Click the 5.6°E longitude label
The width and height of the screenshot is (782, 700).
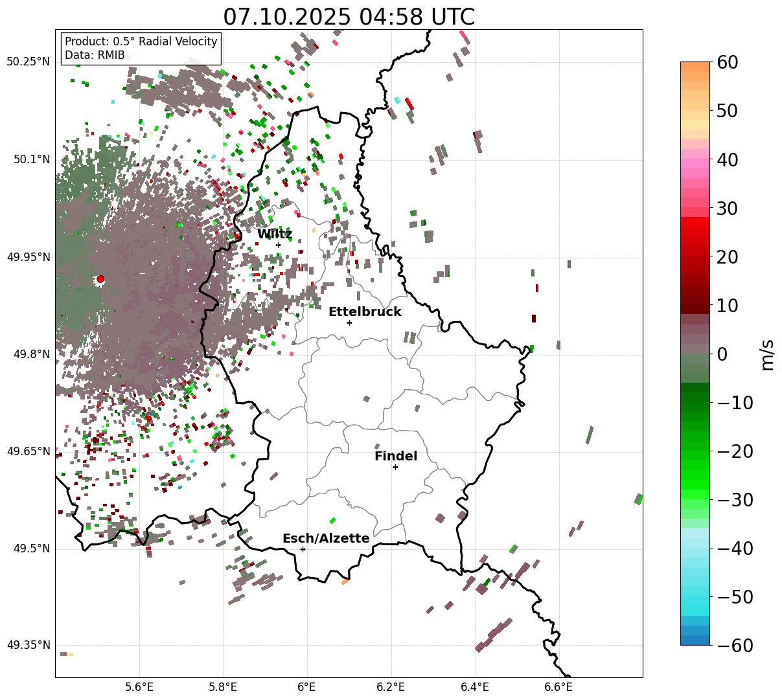(x=139, y=687)
